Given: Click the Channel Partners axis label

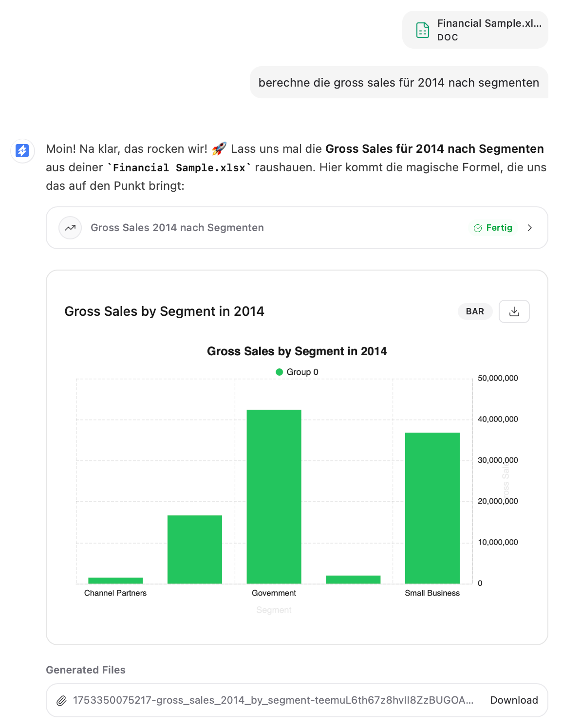Looking at the screenshot, I should (115, 593).
